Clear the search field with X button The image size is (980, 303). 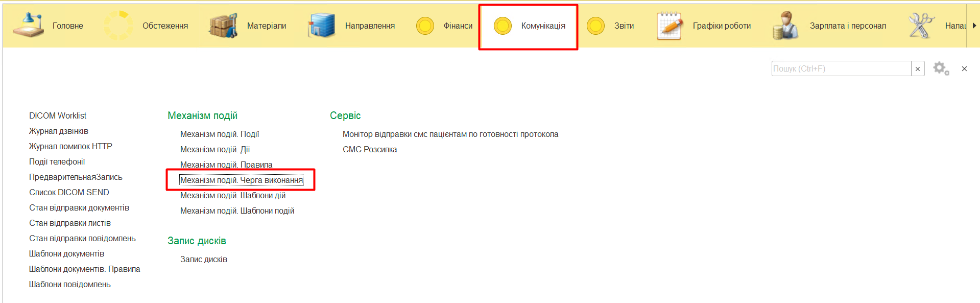click(x=918, y=68)
